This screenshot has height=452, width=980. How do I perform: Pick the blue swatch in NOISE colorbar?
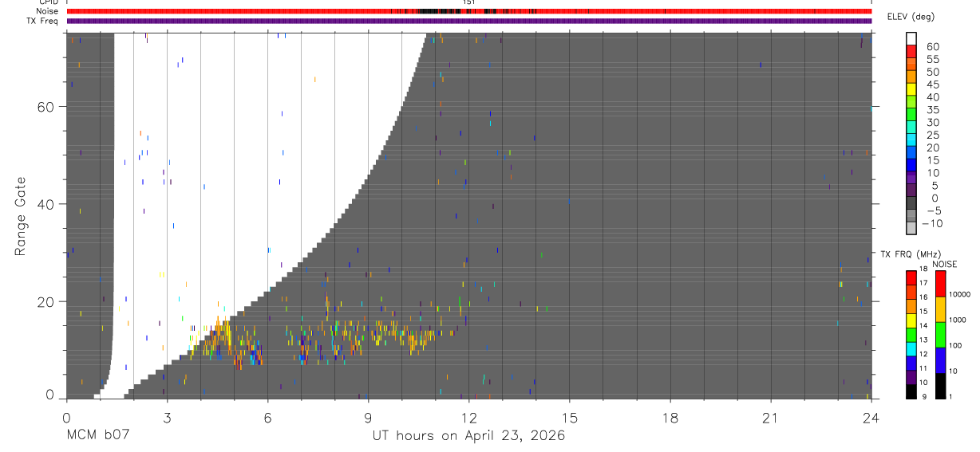[x=940, y=360]
